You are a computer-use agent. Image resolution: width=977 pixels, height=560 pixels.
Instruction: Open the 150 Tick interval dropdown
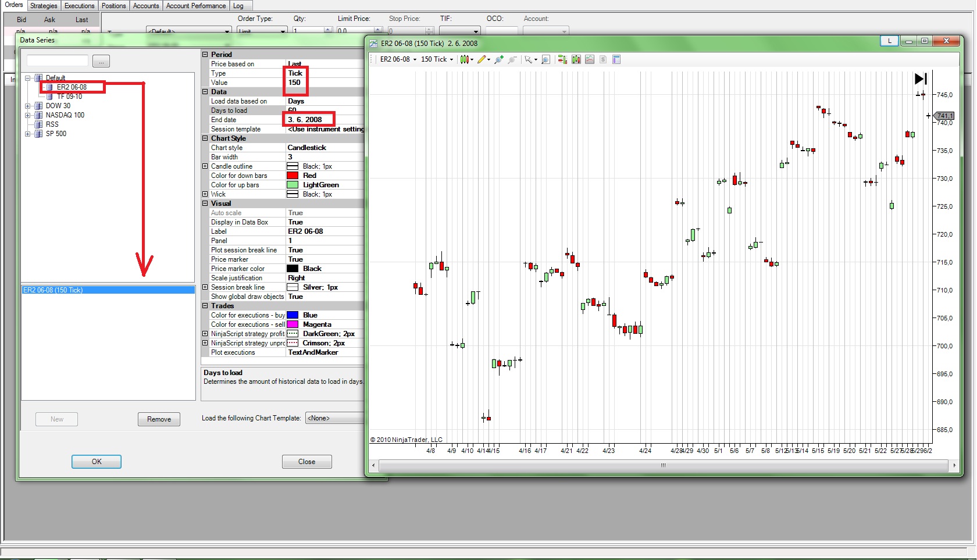(437, 59)
